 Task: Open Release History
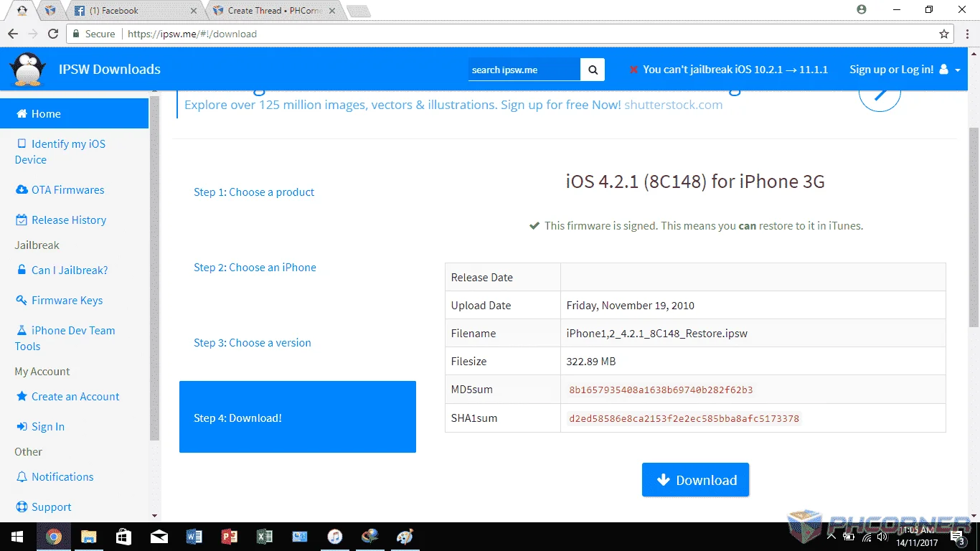pos(61,220)
